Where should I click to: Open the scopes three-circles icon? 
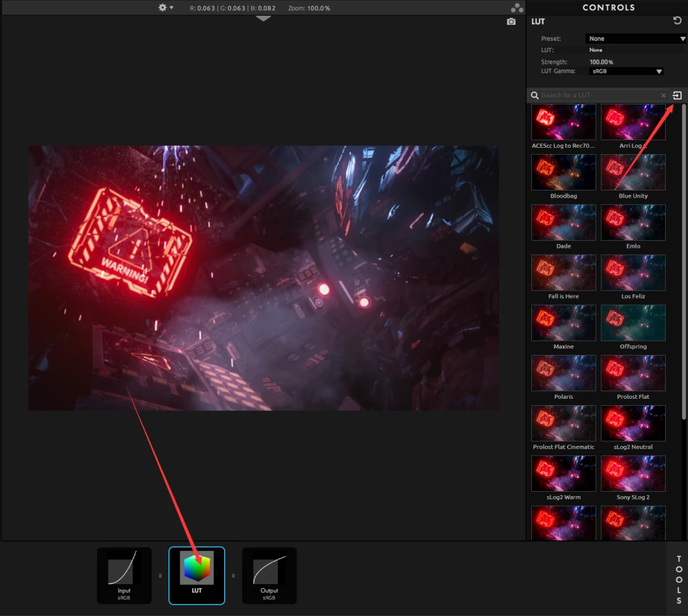click(517, 8)
